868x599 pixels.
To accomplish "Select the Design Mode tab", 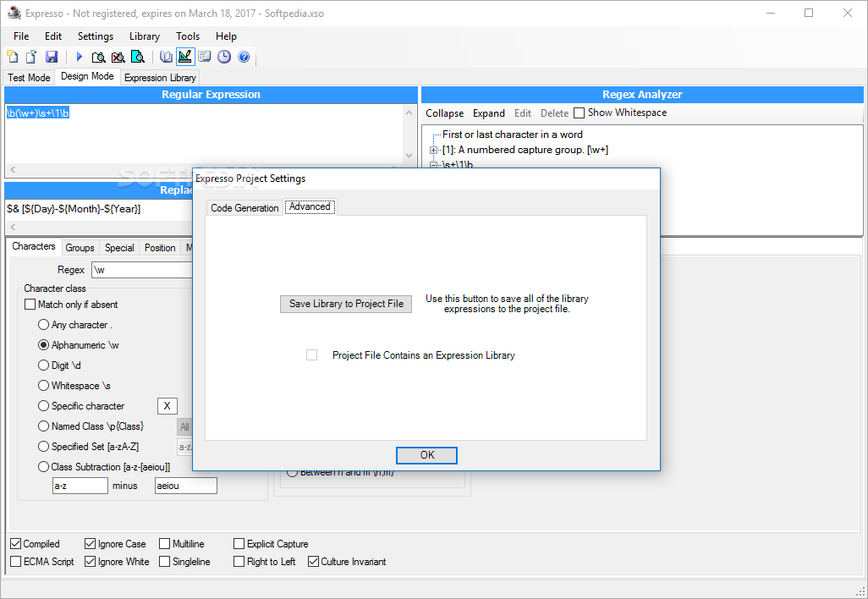I will (x=87, y=76).
